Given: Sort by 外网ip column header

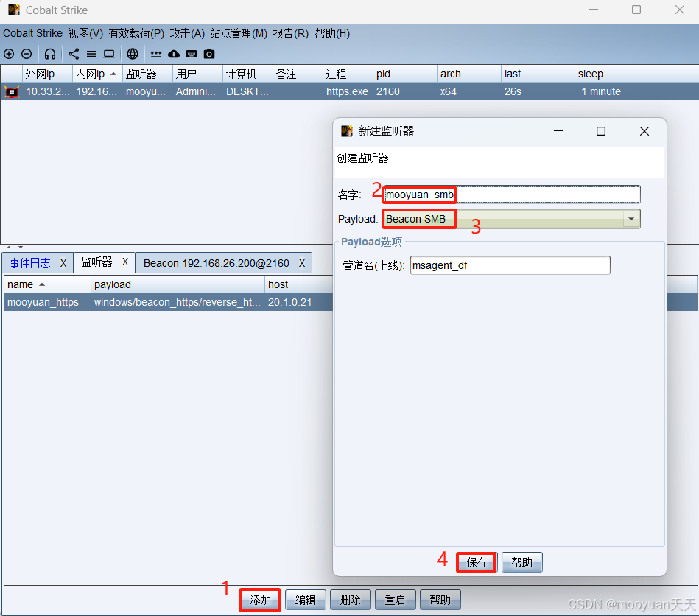Looking at the screenshot, I should tap(47, 74).
